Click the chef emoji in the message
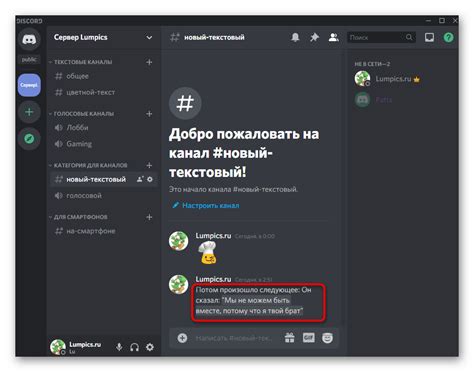Image resolution: width=474 pixels, height=372 pixels. (208, 253)
